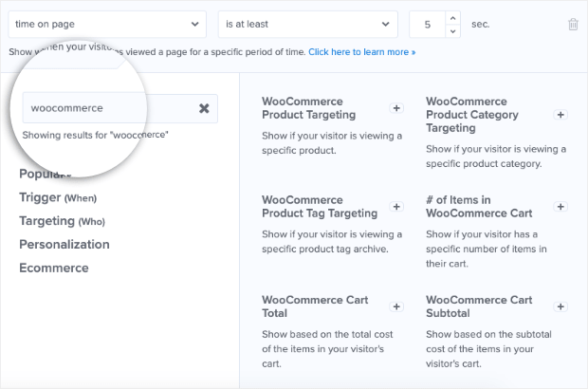Viewport: 588px width, 389px height.
Task: Add WooCommerce Product Tag Targeting plus icon
Action: click(396, 208)
